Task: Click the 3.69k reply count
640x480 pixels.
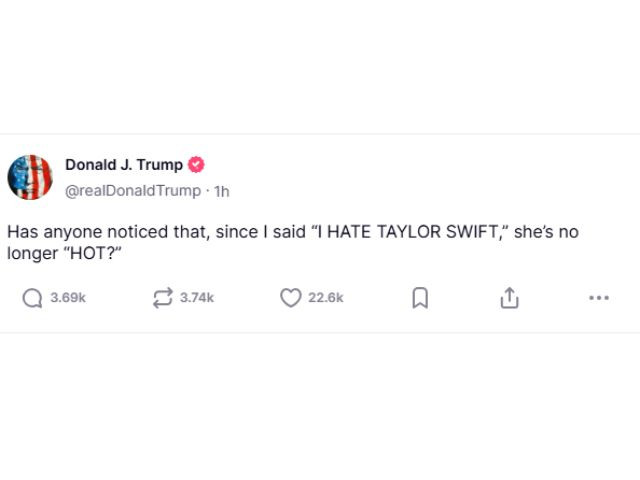Action: [68, 298]
